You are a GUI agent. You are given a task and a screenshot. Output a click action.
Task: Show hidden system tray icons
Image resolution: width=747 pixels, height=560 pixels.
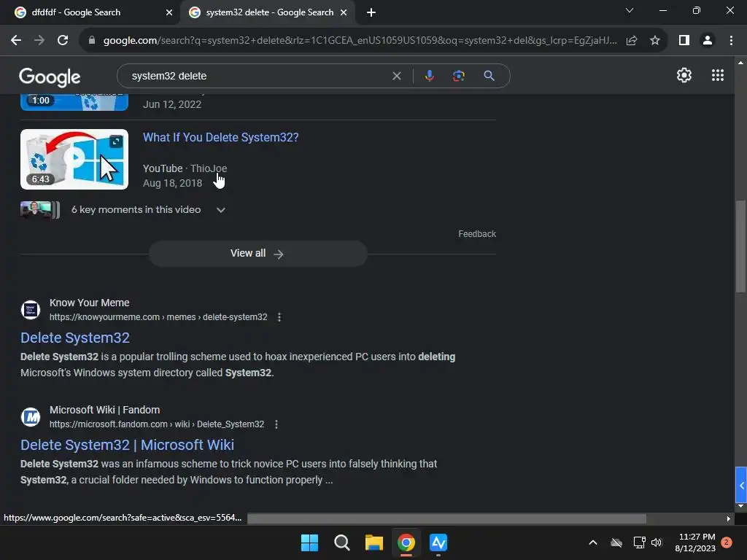point(593,542)
